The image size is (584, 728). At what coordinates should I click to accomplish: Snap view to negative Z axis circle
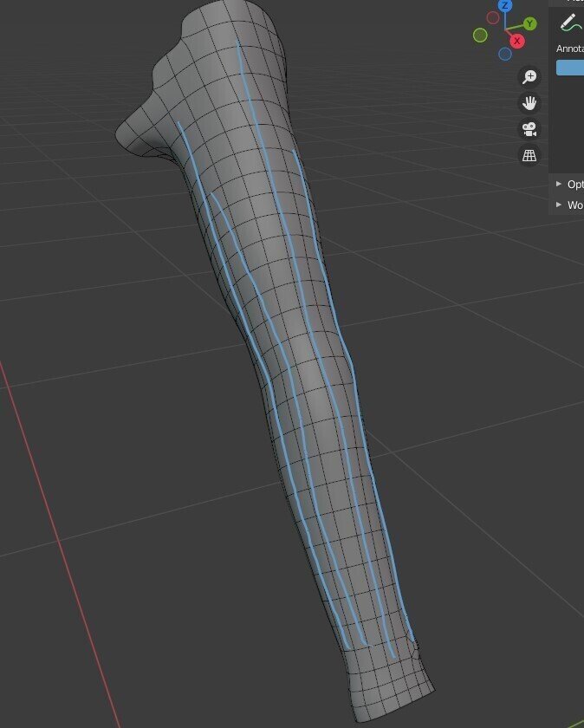click(x=505, y=54)
